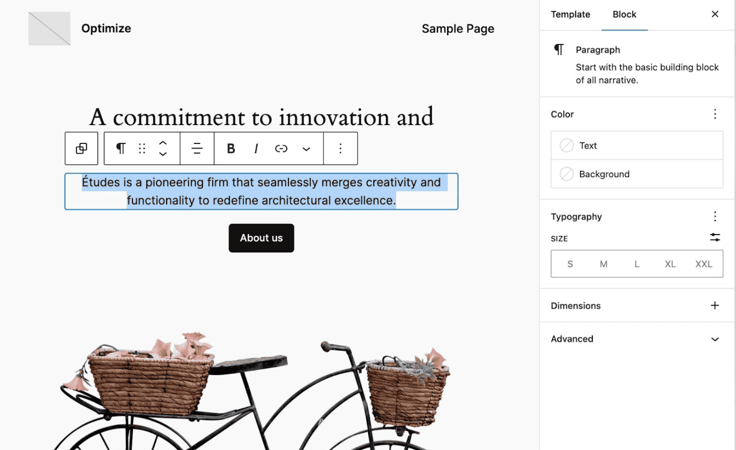Open block options three-dot menu
This screenshot has width=736, height=450.
(x=340, y=148)
